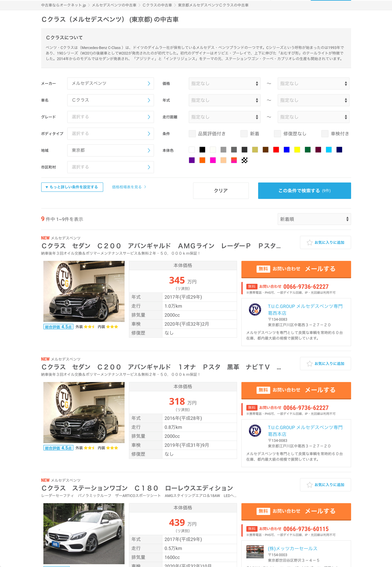
Task: Click the chevron arrow in the 地域 東京都 field
Action: pos(149,150)
